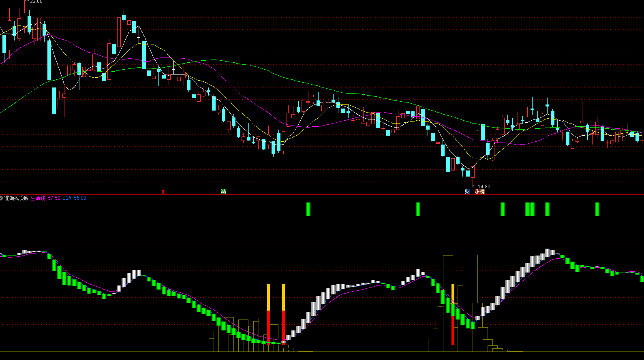Open the blue 财 info marker
This screenshot has width=644, height=360.
tap(467, 192)
